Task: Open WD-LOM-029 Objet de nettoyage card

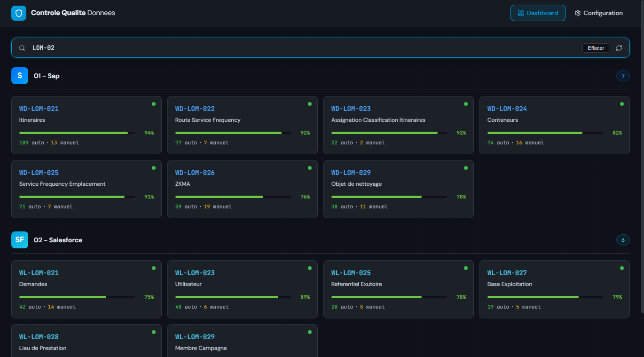Action: 399,189
